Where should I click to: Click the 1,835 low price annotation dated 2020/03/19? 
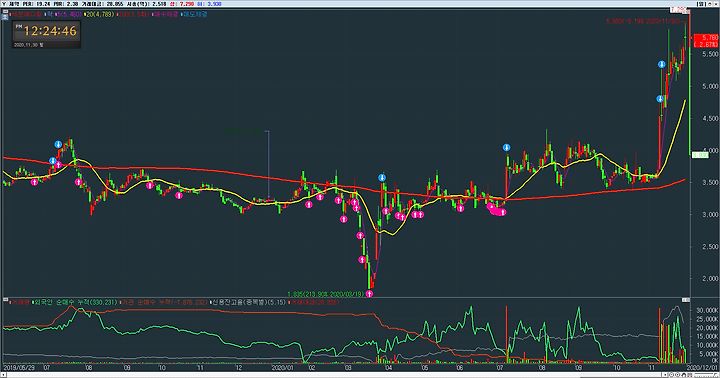click(x=326, y=294)
